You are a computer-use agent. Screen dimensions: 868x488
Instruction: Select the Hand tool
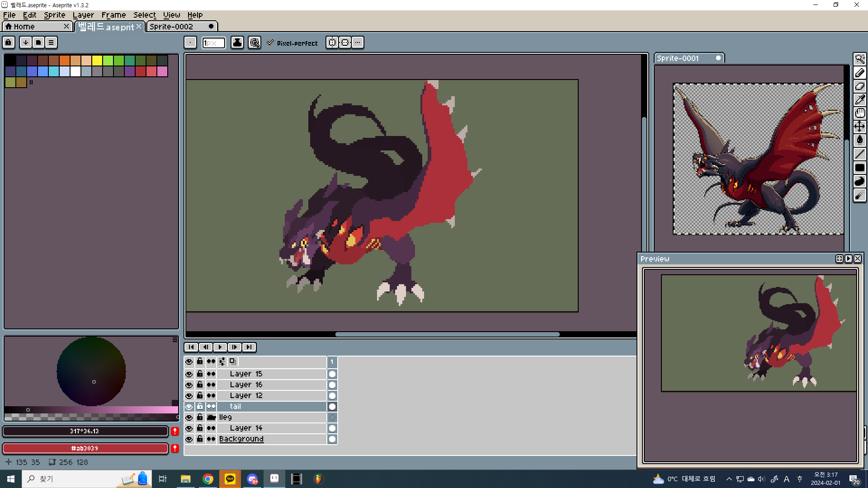859,113
